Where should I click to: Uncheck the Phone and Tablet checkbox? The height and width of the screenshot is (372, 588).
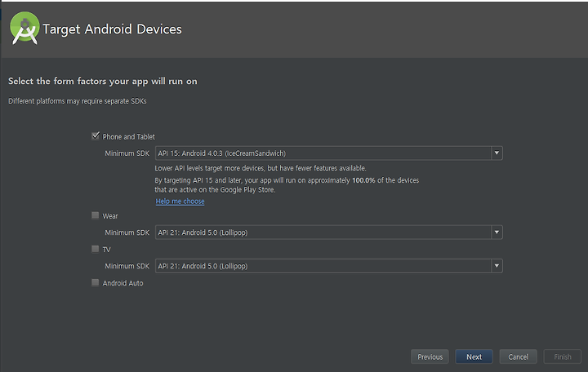click(x=96, y=136)
